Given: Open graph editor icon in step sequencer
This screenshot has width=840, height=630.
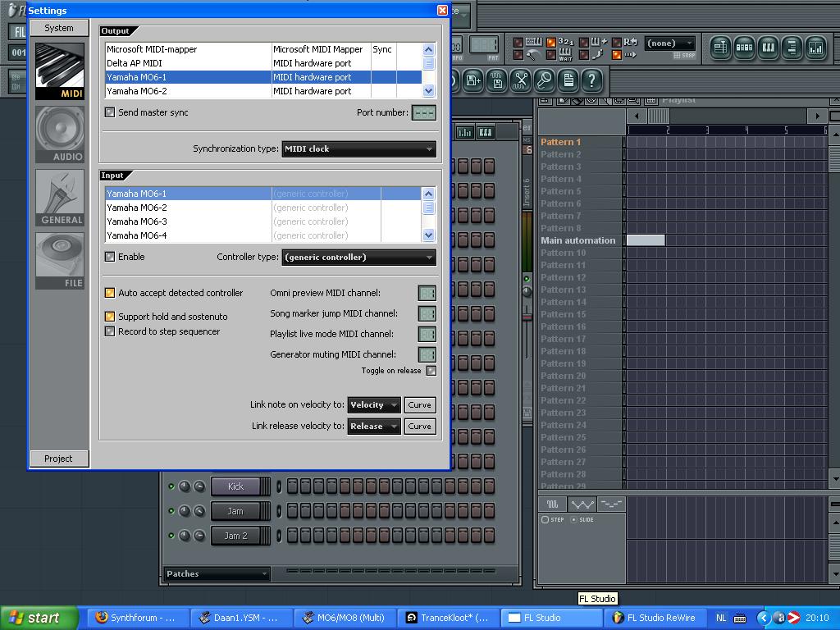Looking at the screenshot, I should click(x=465, y=132).
